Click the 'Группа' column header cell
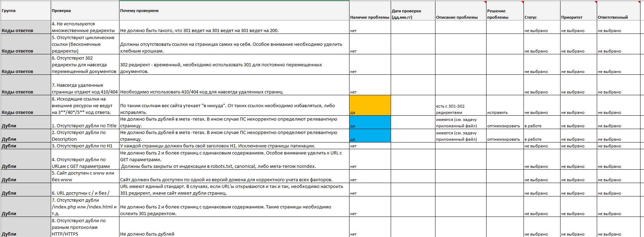 click(x=26, y=11)
